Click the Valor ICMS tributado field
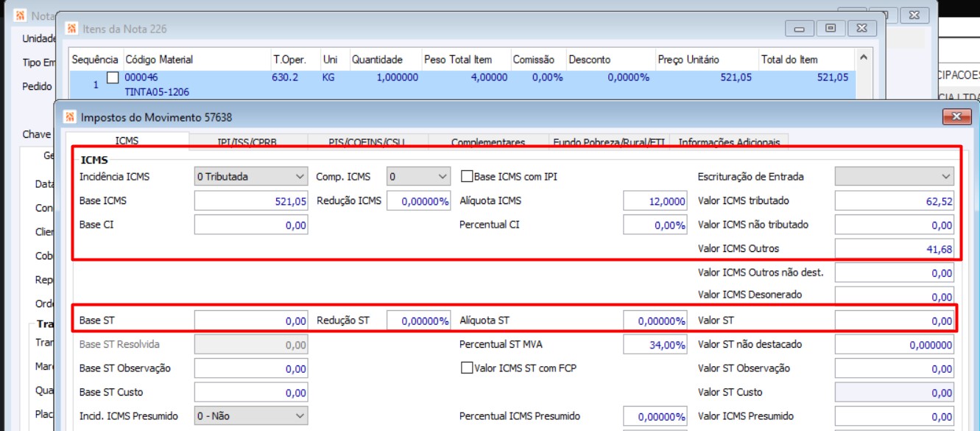The width and height of the screenshot is (980, 431). (895, 201)
